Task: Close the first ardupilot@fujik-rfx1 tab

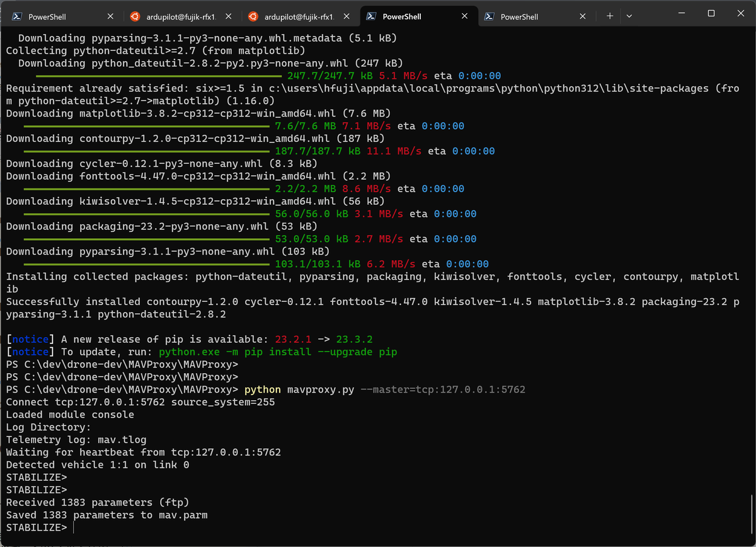Action: [228, 17]
